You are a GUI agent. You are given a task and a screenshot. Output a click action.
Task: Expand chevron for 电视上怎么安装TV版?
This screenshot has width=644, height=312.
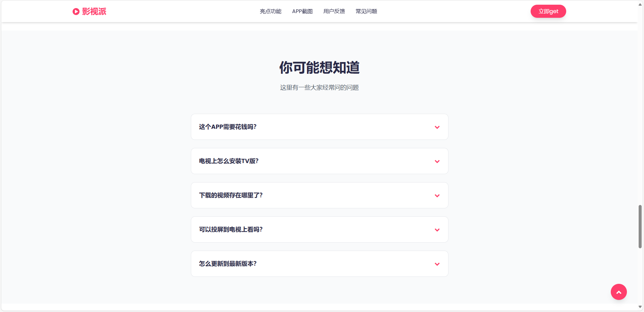[x=437, y=161]
